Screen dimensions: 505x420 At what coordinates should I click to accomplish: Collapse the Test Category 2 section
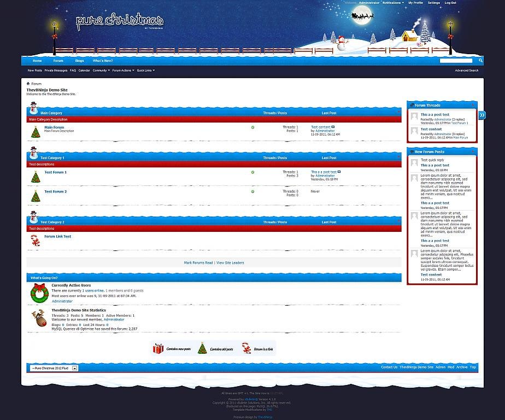tap(399, 221)
